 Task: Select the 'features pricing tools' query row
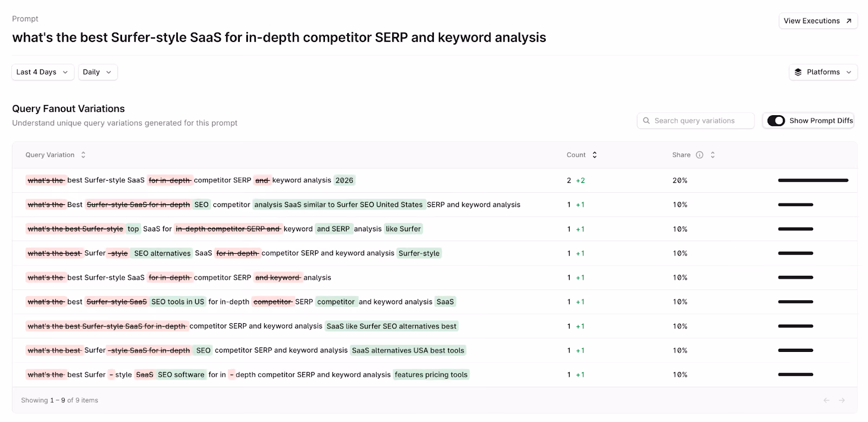[x=435, y=375]
